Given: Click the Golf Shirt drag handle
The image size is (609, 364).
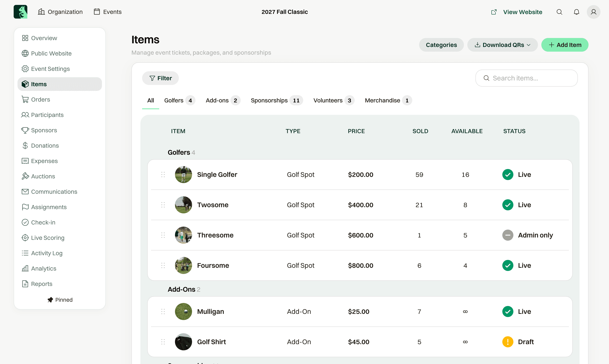Looking at the screenshot, I should point(163,342).
